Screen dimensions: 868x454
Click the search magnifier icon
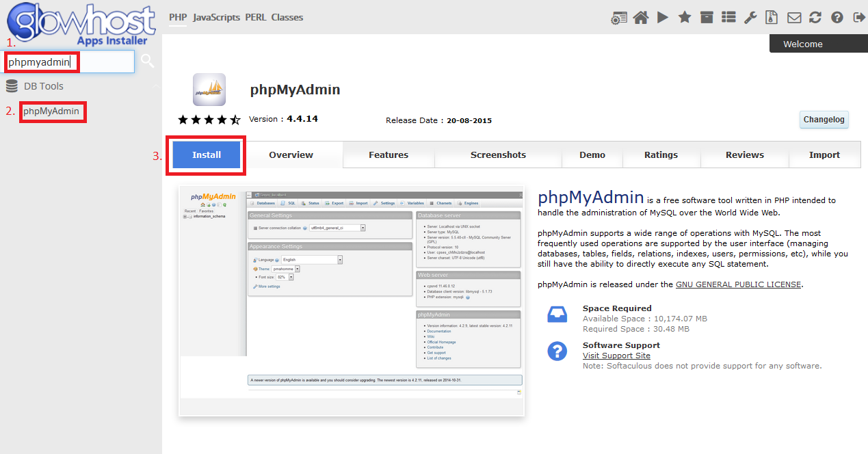pos(148,62)
